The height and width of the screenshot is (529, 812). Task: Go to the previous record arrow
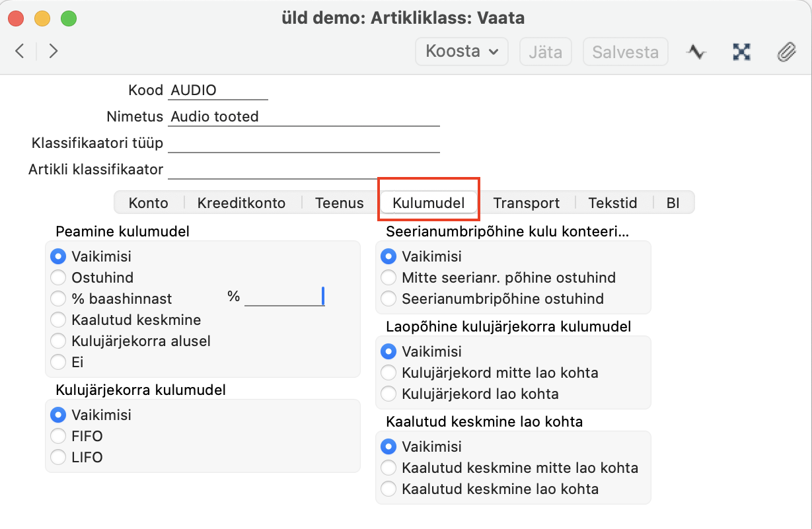tap(20, 51)
